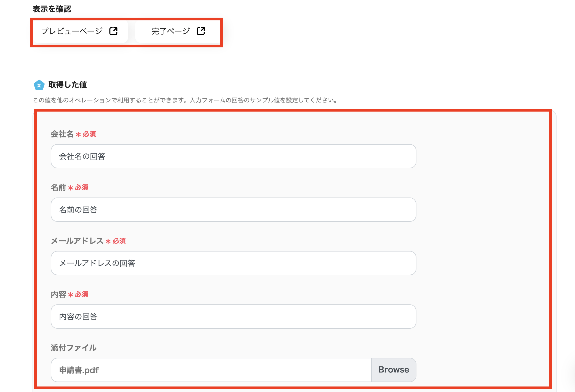
Task: Click the red 必須 marker beside メールアドレス
Action: pos(119,241)
